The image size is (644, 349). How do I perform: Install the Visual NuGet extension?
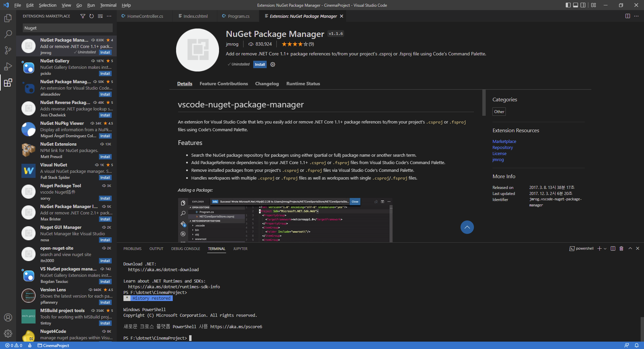click(x=105, y=178)
